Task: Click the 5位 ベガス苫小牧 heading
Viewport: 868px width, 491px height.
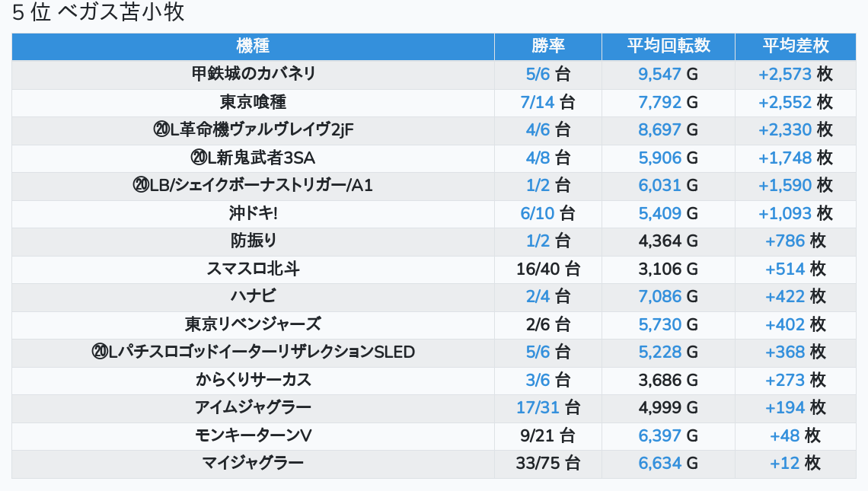Action: click(x=98, y=13)
